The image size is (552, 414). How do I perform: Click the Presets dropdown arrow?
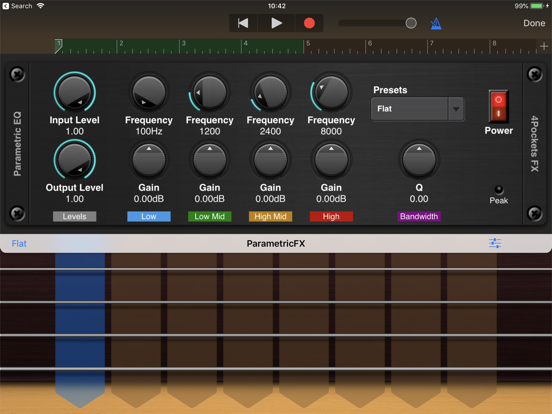(x=456, y=109)
